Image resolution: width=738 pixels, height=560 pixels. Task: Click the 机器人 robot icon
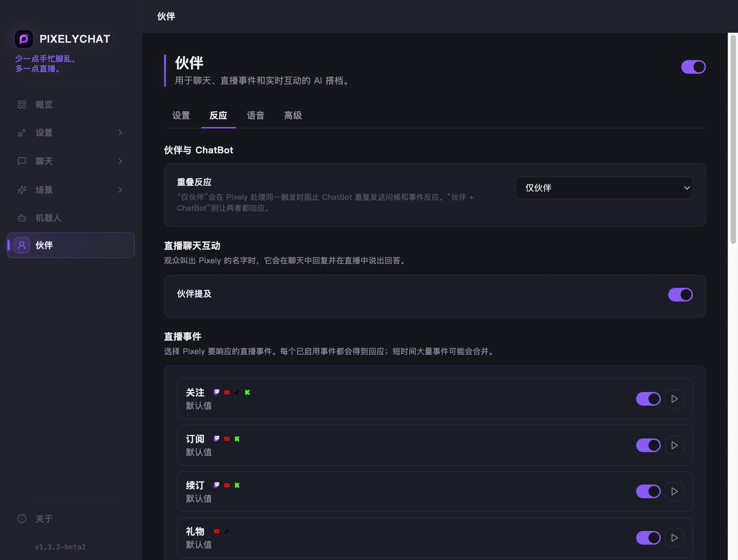tap(22, 218)
